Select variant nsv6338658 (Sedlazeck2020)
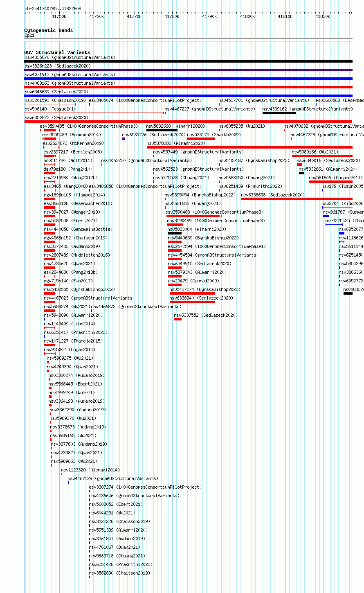This screenshot has width=364, height=593. (273, 195)
